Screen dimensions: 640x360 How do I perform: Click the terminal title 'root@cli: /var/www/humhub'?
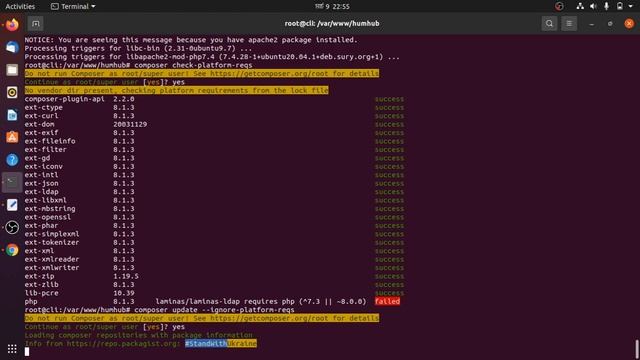point(332,23)
